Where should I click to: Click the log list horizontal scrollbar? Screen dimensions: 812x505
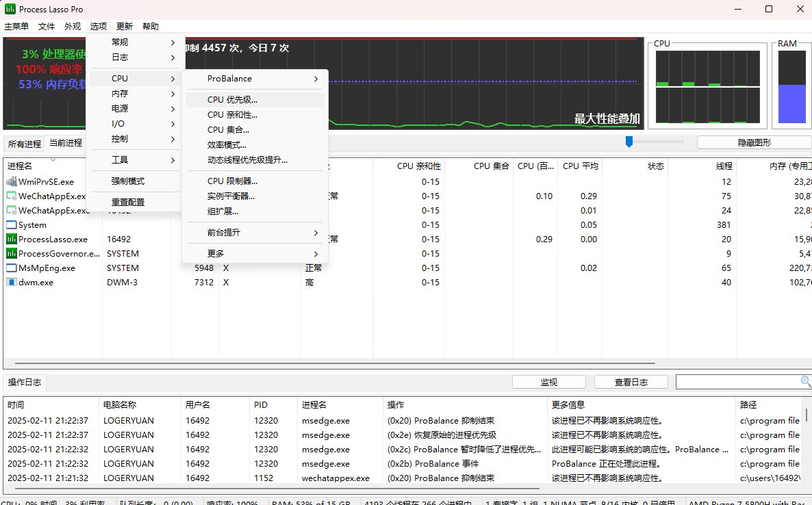(277, 488)
